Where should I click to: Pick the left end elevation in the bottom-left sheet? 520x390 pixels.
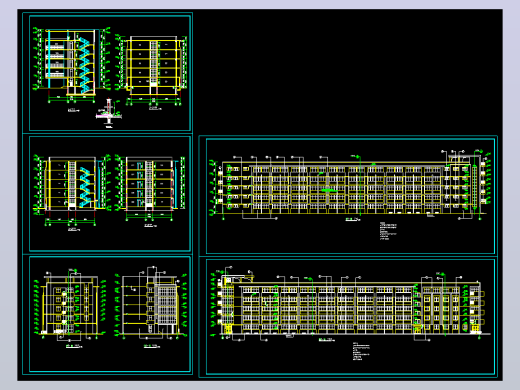[70, 308]
